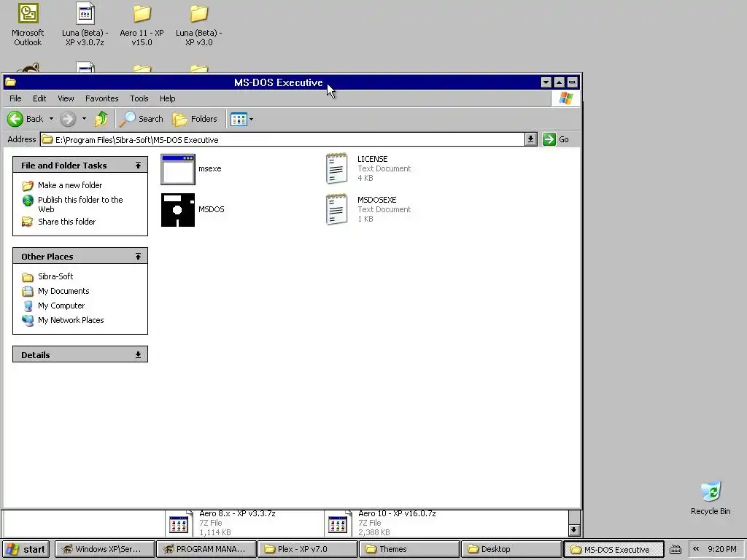The width and height of the screenshot is (747, 560).
Task: Click the 9:20 PM clock
Action: [x=721, y=549]
